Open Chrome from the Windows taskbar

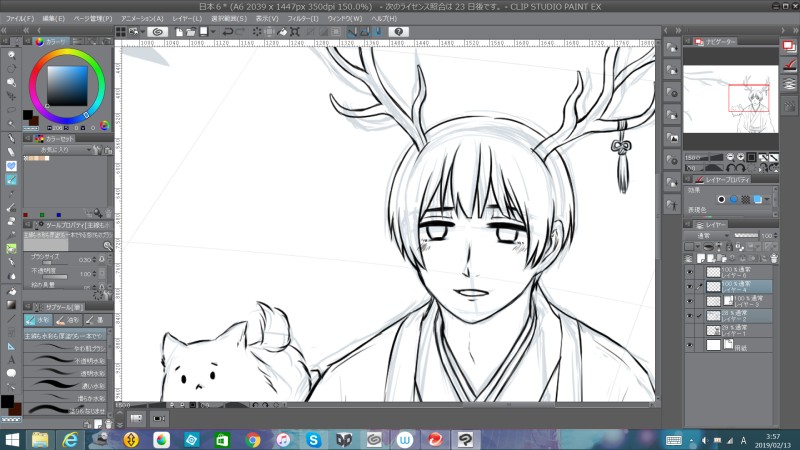[253, 439]
